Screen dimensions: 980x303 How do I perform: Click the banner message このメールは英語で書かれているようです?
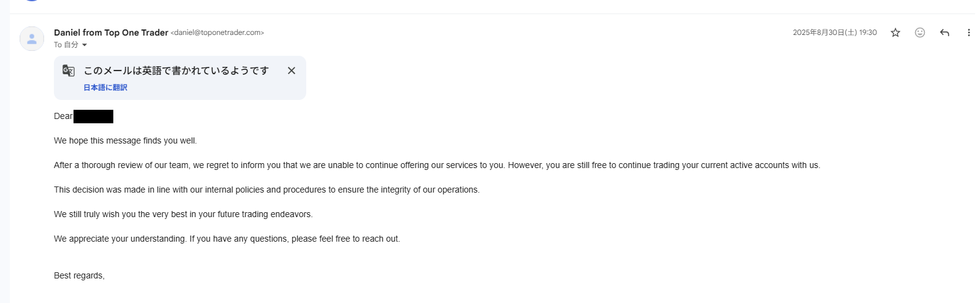[x=176, y=71]
